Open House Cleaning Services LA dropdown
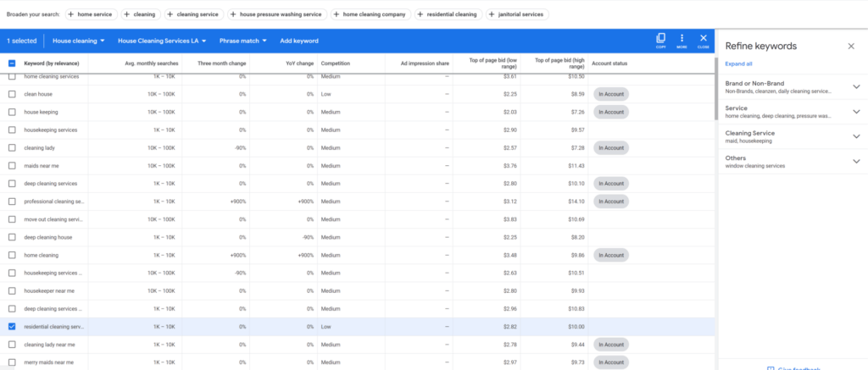 coord(162,41)
